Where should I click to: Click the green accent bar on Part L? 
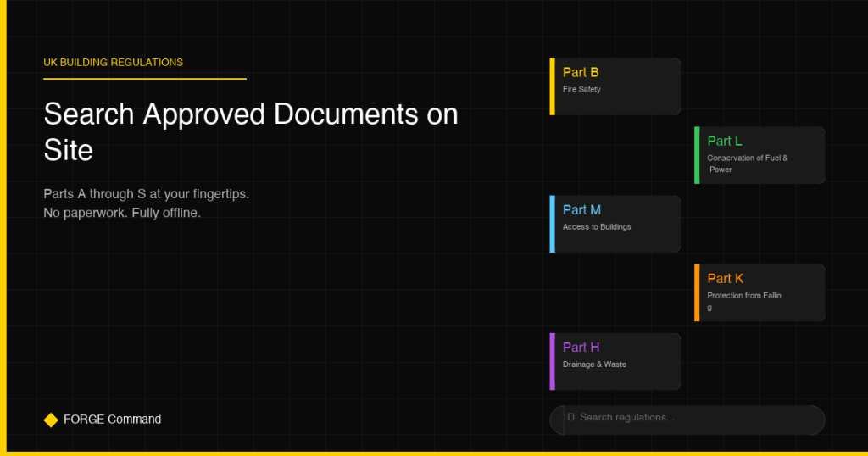tap(697, 155)
